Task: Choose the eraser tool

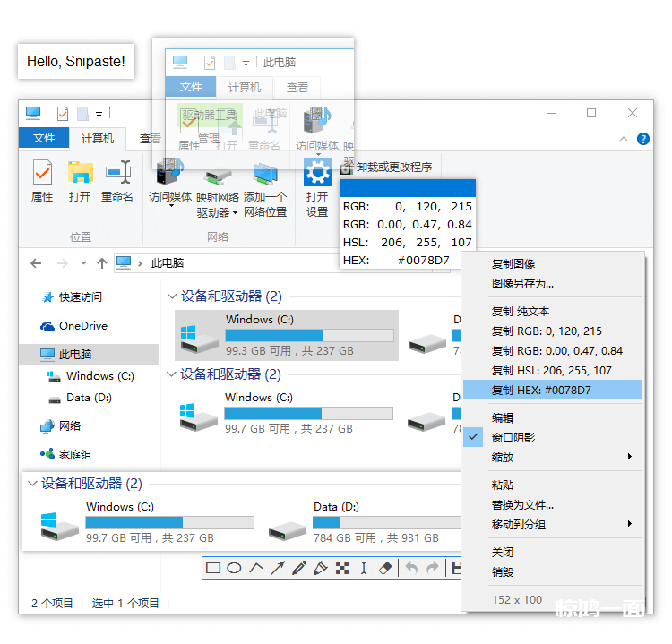Action: 385,568
